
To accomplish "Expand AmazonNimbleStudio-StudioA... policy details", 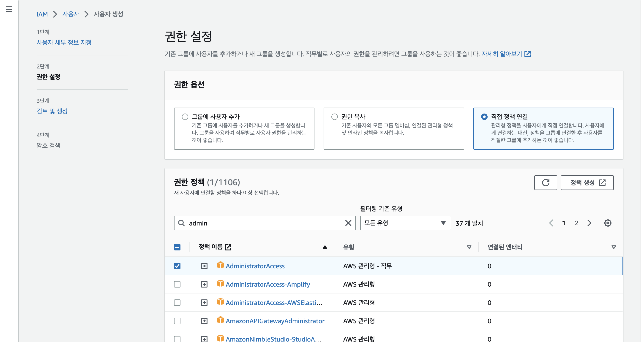I will [204, 339].
